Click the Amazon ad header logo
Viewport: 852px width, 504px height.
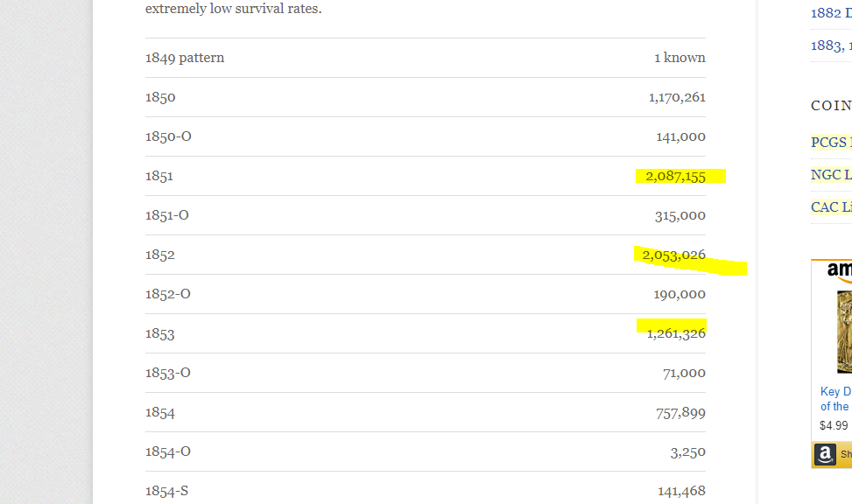[x=839, y=270]
